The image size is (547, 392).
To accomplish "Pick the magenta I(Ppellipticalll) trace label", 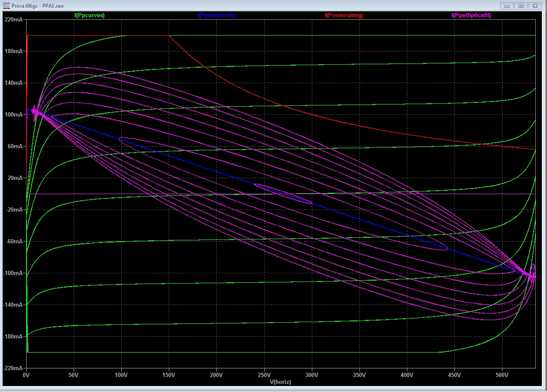I will coord(471,15).
